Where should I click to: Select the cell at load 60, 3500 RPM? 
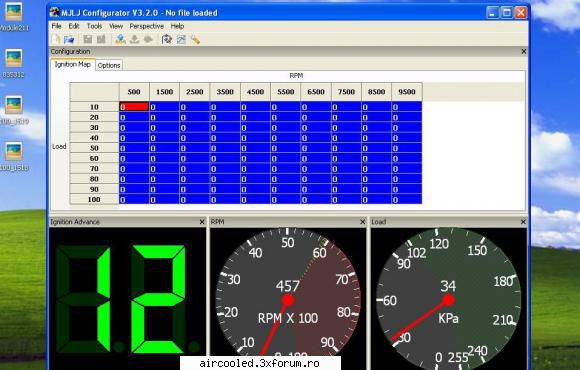[225, 158]
